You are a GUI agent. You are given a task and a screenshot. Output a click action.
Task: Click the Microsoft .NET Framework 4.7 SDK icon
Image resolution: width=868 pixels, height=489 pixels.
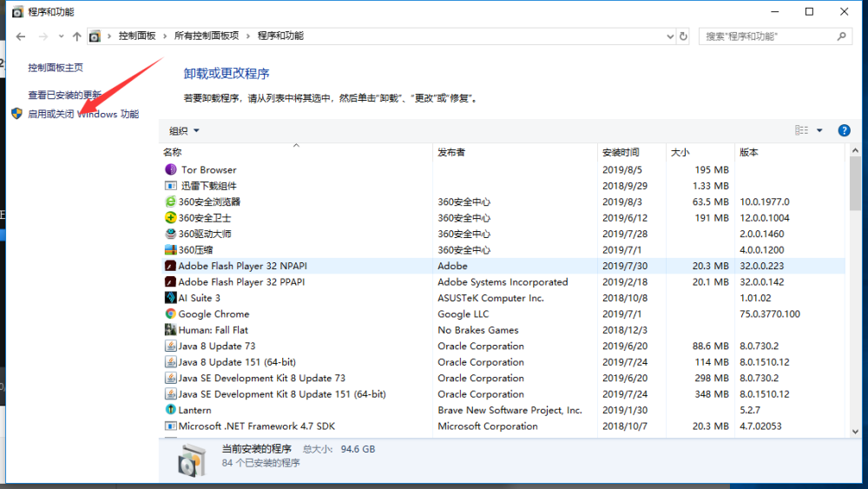[170, 426]
